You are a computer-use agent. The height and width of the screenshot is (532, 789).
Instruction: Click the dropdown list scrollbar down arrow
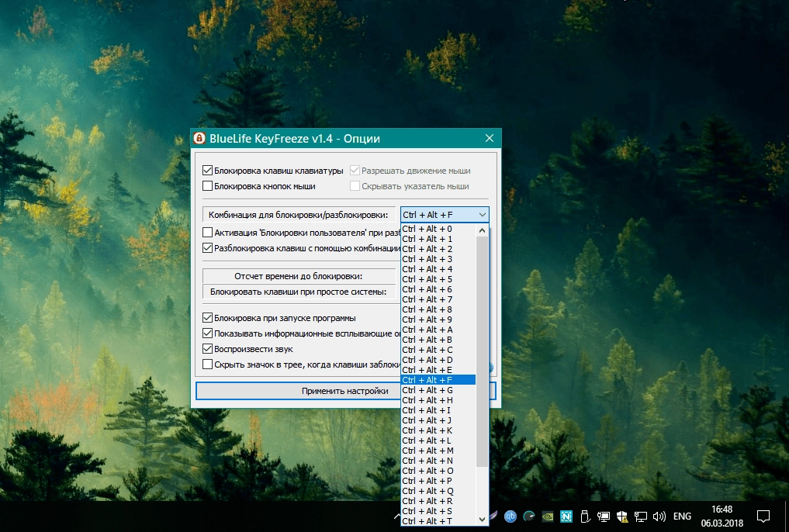click(482, 520)
